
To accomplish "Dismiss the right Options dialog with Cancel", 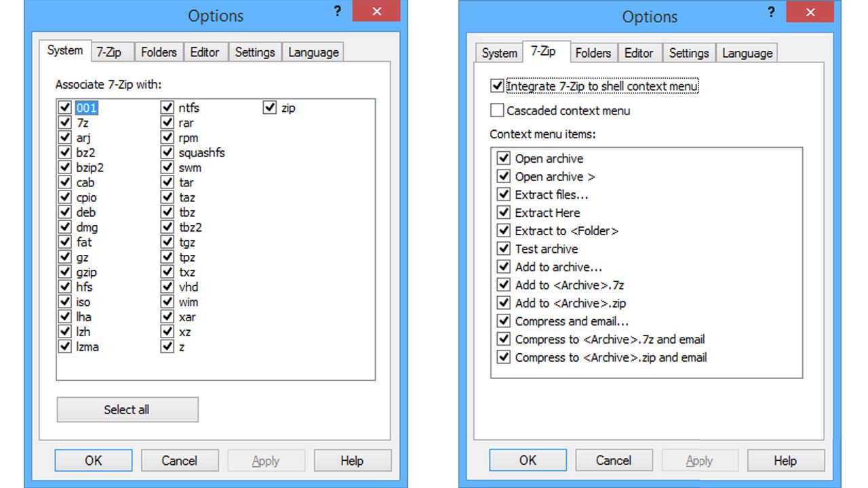I will [x=614, y=461].
